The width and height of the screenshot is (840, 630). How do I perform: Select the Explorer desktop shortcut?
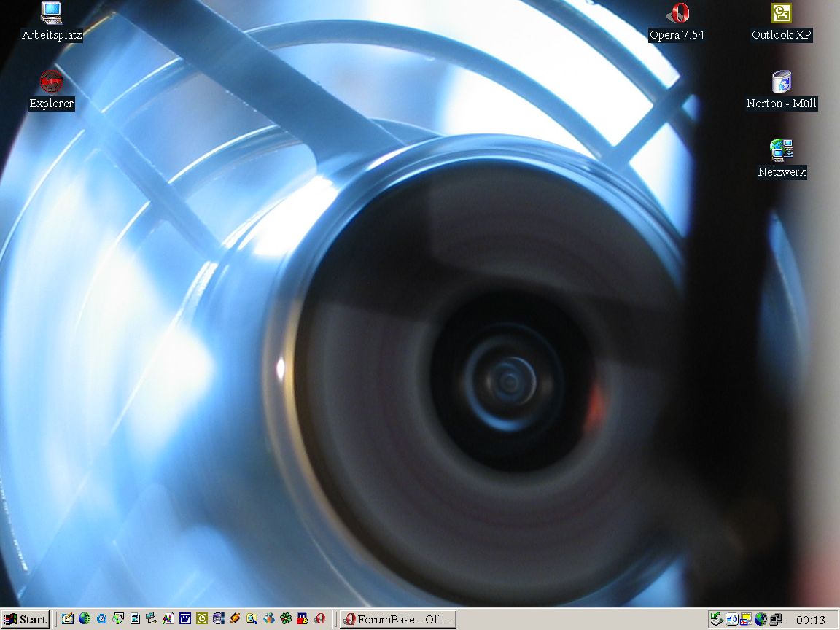(52, 90)
